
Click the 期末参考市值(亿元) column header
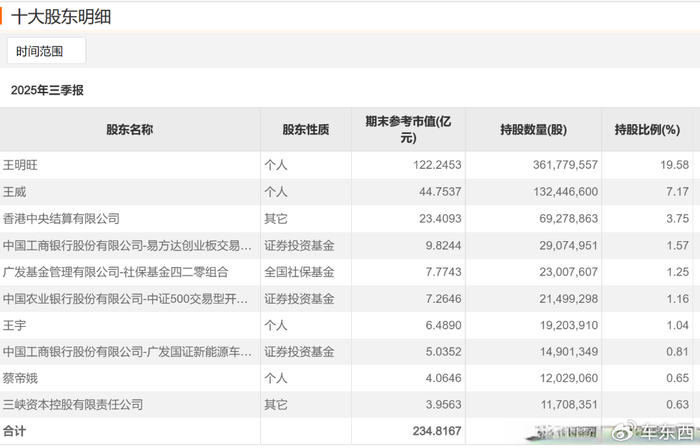408,129
